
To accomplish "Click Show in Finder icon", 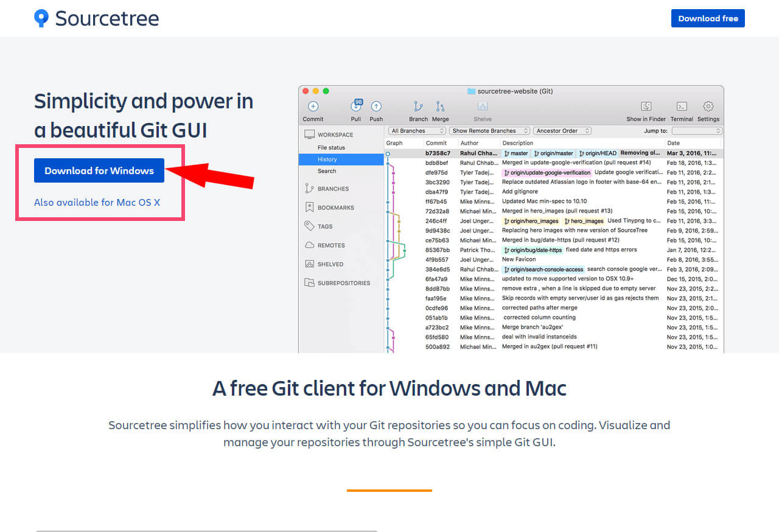I will click(646, 107).
